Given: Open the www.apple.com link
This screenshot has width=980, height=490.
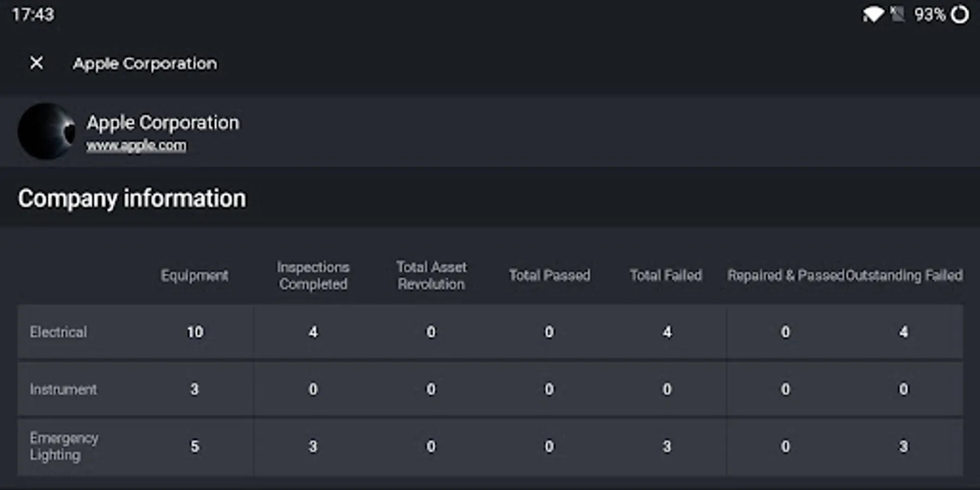Looking at the screenshot, I should (x=136, y=146).
